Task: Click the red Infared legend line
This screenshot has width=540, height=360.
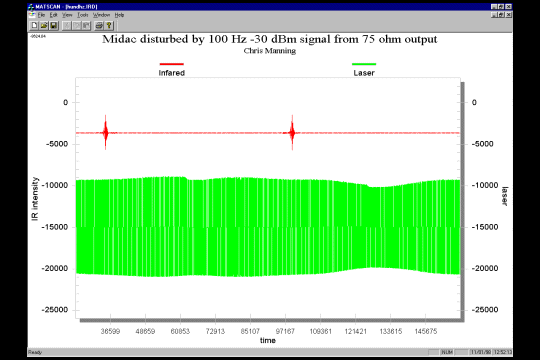Action: point(172,64)
